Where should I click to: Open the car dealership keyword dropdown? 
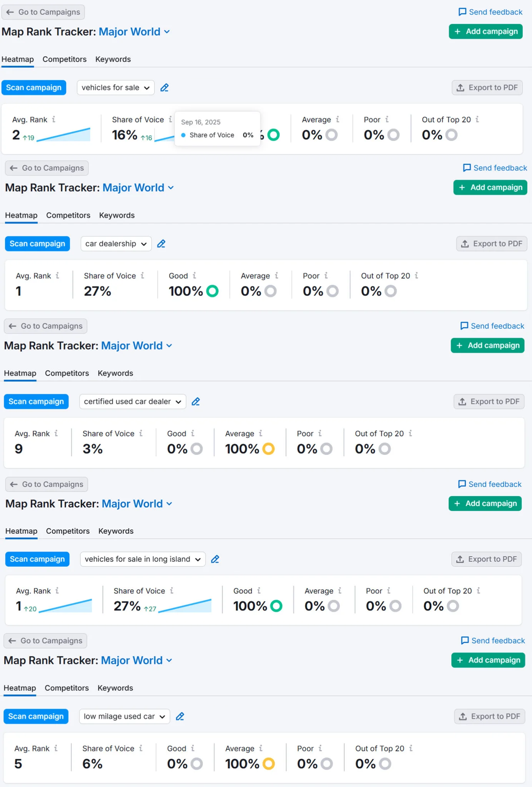point(116,244)
